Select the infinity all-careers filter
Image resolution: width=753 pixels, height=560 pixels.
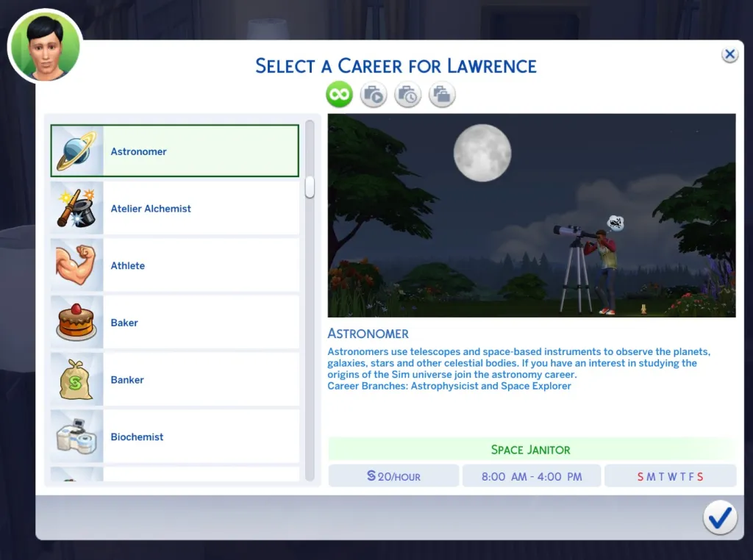340,95
